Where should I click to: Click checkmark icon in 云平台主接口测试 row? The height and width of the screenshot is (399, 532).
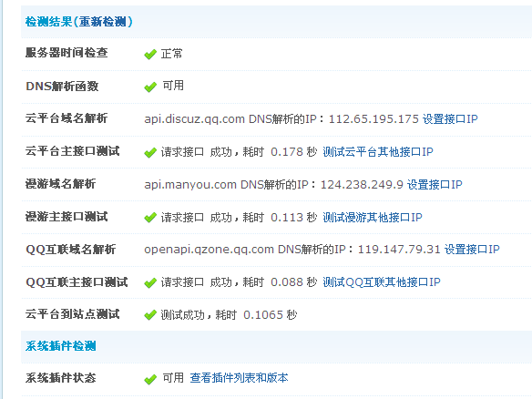pos(150,152)
